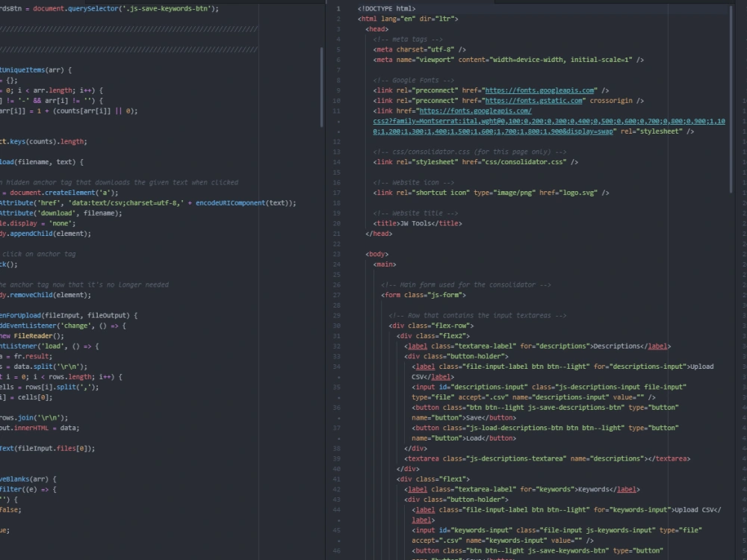Image resolution: width=747 pixels, height=560 pixels.
Task: Click the "no longer needed" comment line
Action: tap(84, 284)
